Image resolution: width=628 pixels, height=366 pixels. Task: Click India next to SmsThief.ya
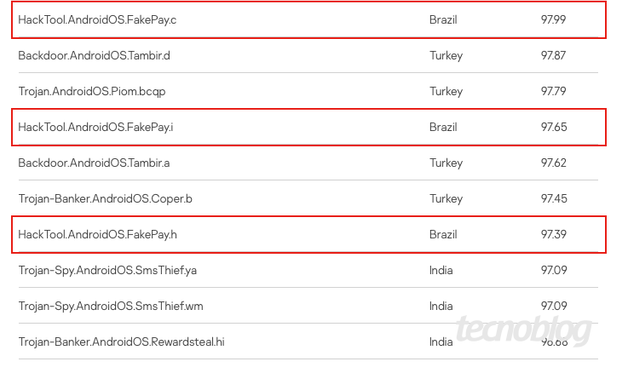tap(441, 270)
